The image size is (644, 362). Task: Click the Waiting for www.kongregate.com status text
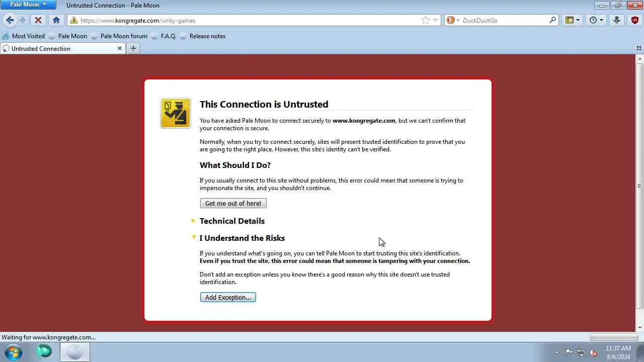pos(48,337)
